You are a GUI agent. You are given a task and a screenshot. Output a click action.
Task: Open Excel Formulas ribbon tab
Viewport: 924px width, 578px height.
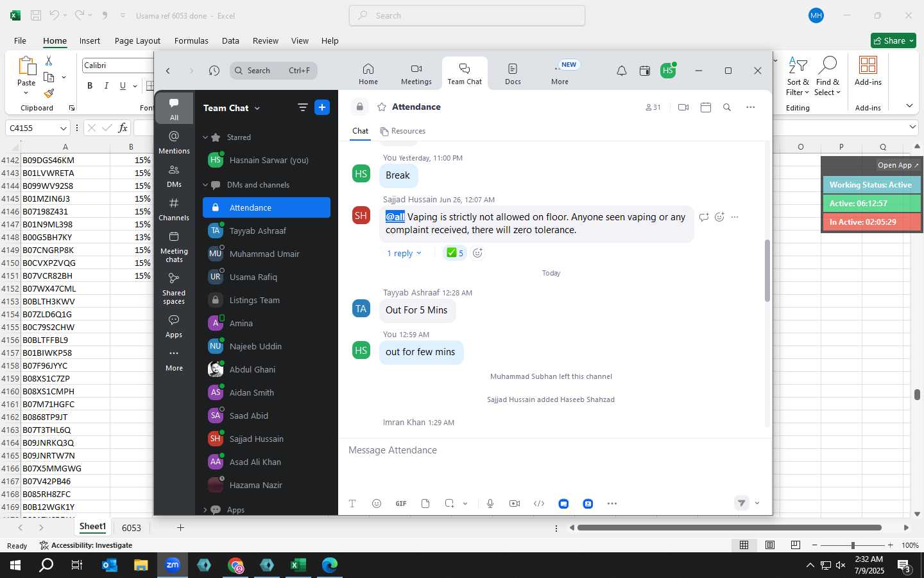(191, 40)
